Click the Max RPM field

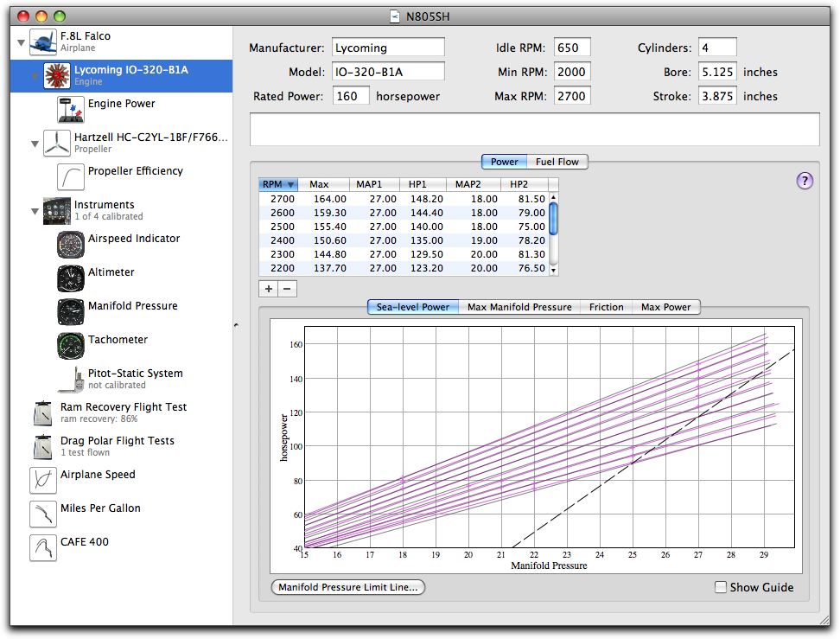[x=572, y=96]
